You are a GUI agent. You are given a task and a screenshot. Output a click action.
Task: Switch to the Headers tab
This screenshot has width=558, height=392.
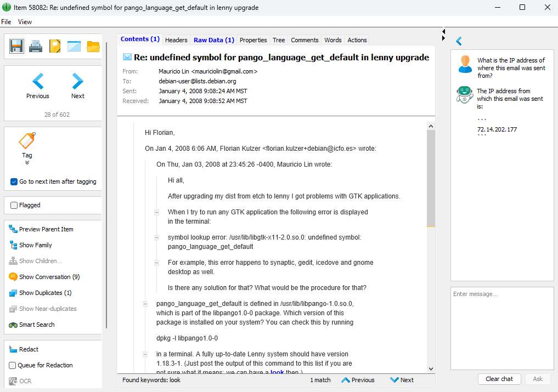tap(176, 40)
